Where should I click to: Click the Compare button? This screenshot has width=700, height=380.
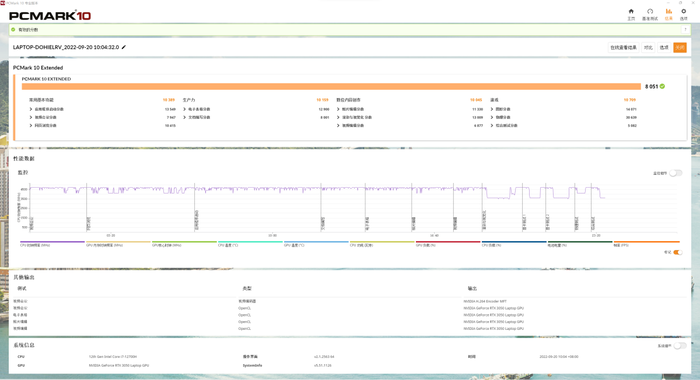[648, 47]
